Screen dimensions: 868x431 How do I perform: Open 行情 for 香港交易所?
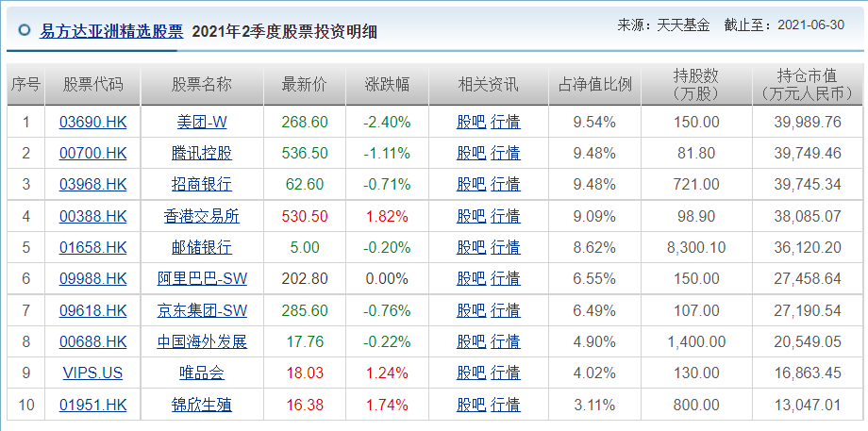(506, 216)
